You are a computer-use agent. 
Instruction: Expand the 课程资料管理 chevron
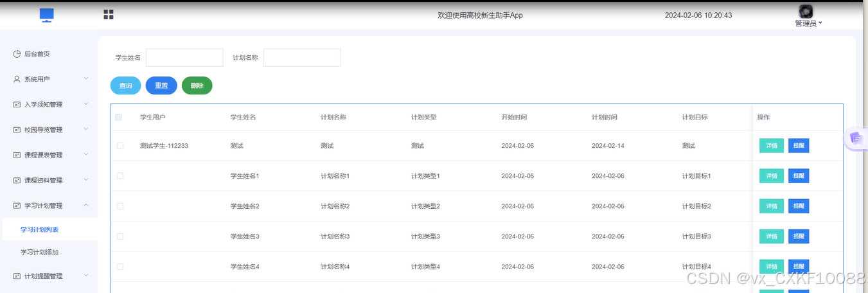coord(86,180)
